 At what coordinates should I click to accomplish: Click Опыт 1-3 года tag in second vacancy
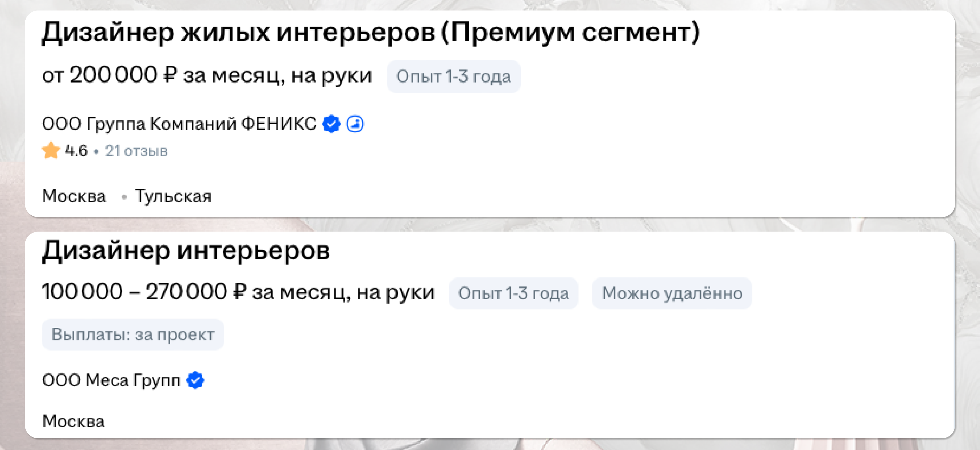514,293
